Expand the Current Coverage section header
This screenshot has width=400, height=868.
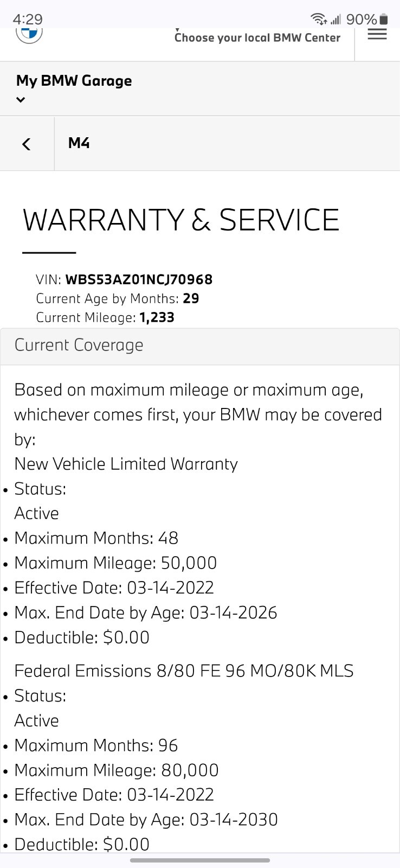point(79,345)
